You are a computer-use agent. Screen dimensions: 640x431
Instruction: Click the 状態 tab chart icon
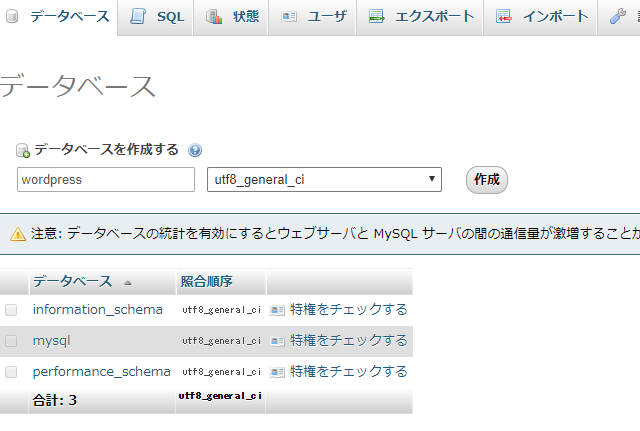214,17
